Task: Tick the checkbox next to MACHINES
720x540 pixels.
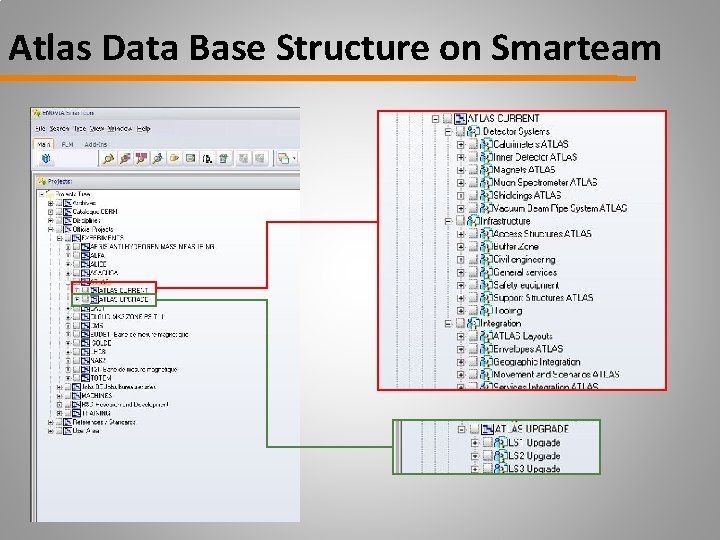Action: click(68, 395)
